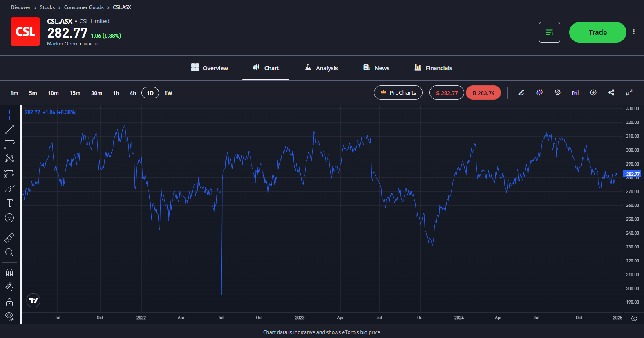Open the indicators bar-chart icon
Screen dimensions: 644x338
coord(575,93)
